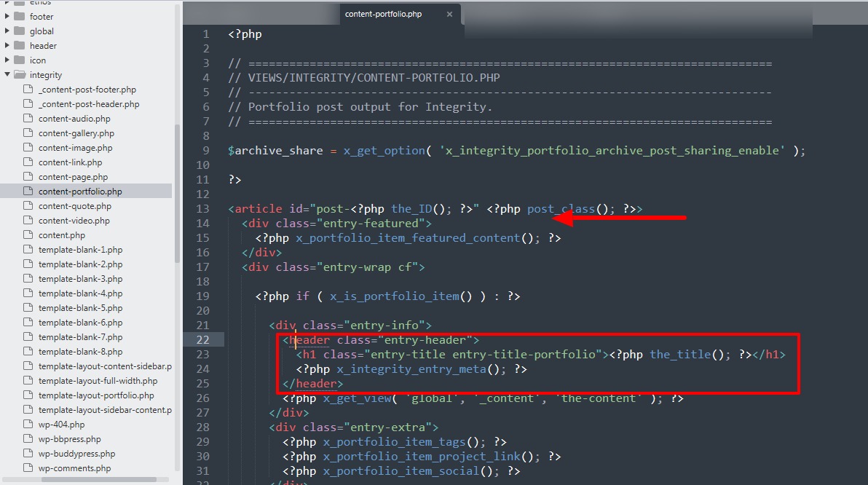This screenshot has height=485, width=868.
Task: Click x_portfolio_item_project_link on line 30
Action: [422, 456]
